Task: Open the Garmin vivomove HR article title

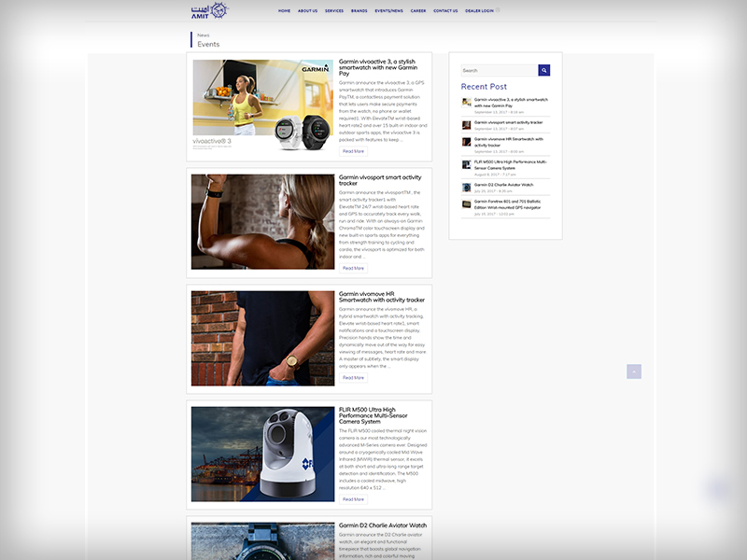Action: (381, 297)
